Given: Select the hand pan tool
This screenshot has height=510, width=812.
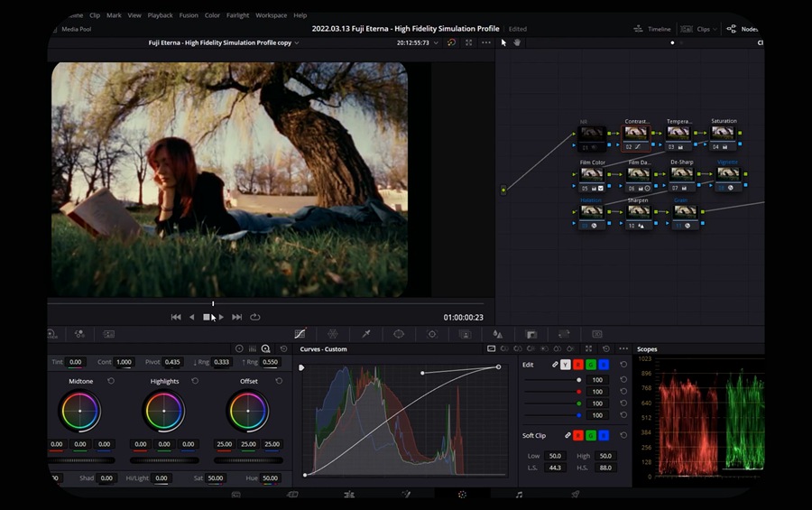Looking at the screenshot, I should pyautogui.click(x=517, y=42).
